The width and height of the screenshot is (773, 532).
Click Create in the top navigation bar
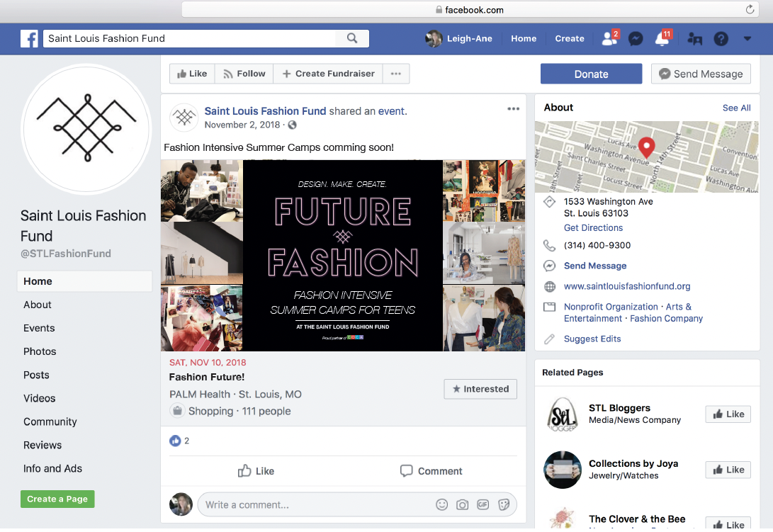(570, 38)
